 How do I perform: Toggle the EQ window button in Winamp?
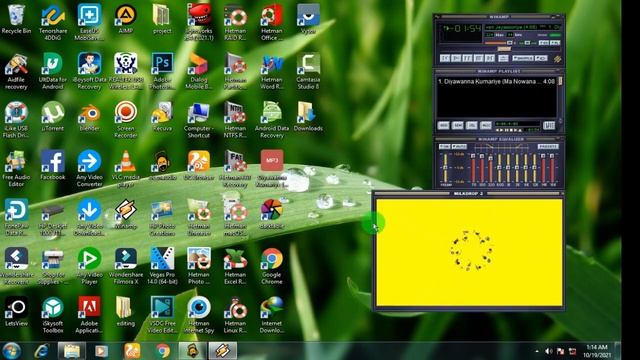pos(544,42)
